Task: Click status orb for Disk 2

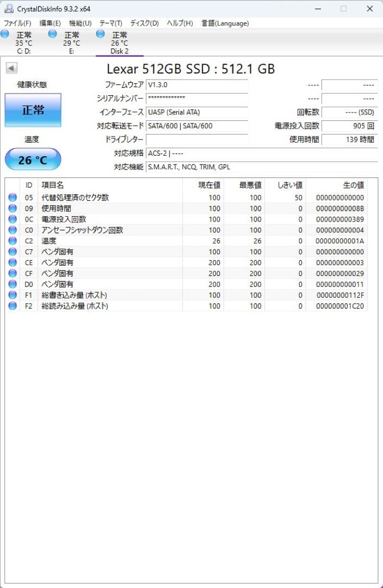Action: tap(100, 34)
